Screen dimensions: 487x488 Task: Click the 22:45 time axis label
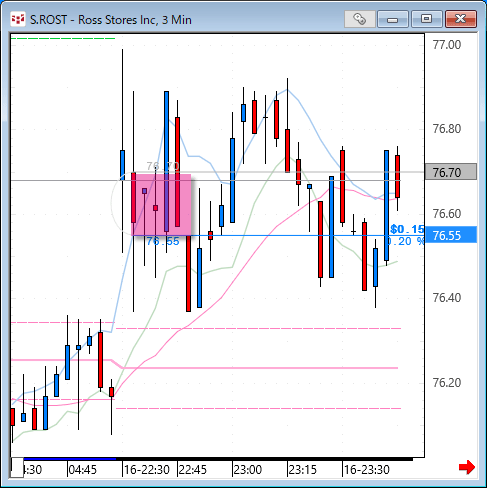pos(193,470)
